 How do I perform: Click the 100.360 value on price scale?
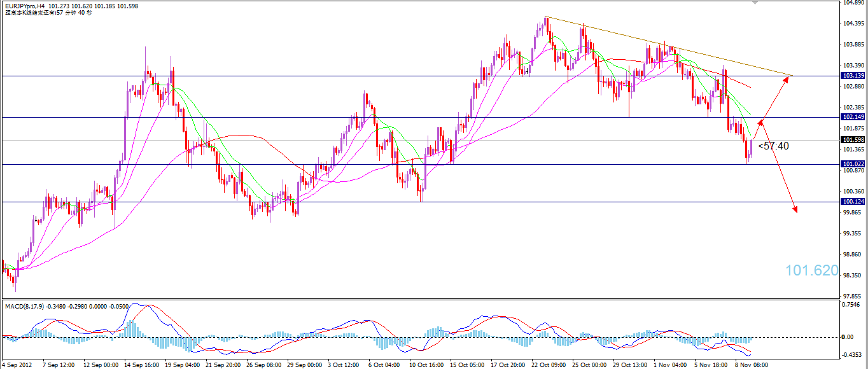[853, 191]
